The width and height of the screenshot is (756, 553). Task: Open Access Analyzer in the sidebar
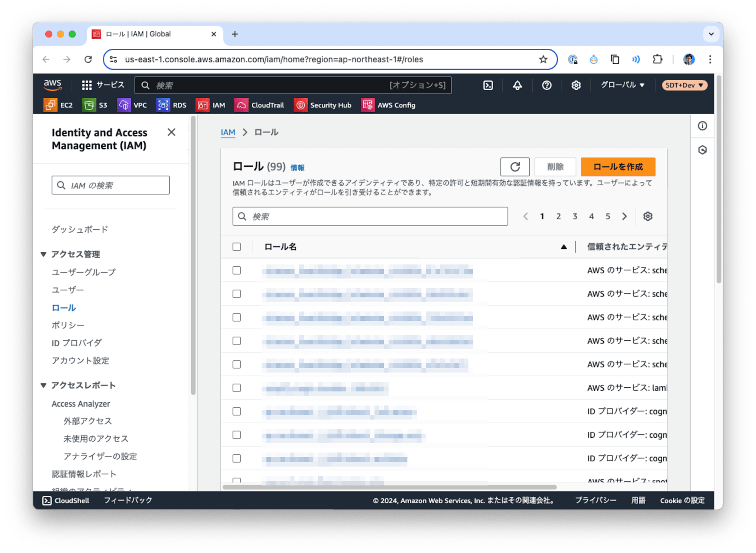pyautogui.click(x=81, y=404)
